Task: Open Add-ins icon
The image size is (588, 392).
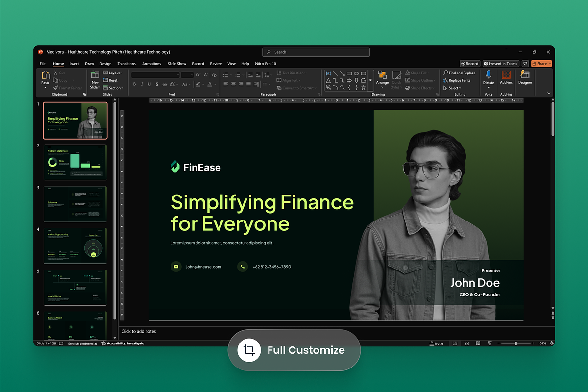Action: coord(506,74)
